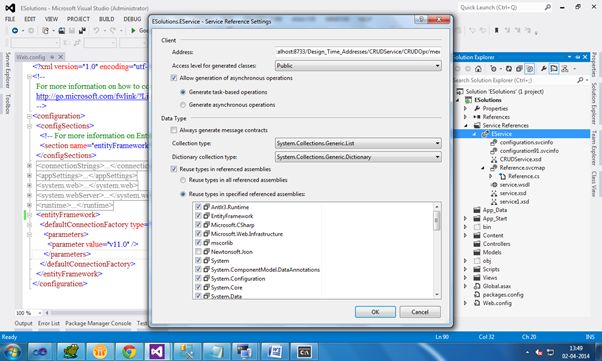Open the VIEW menu

coord(51,19)
